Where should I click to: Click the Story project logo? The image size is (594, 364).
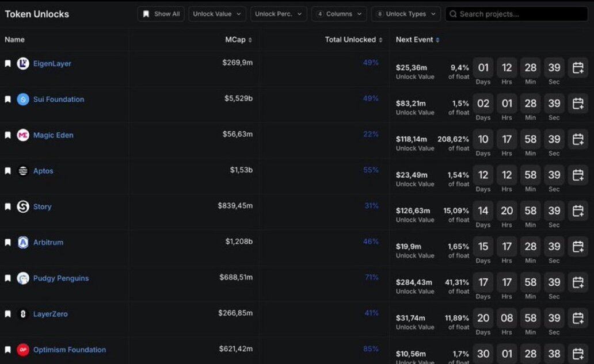pos(23,207)
